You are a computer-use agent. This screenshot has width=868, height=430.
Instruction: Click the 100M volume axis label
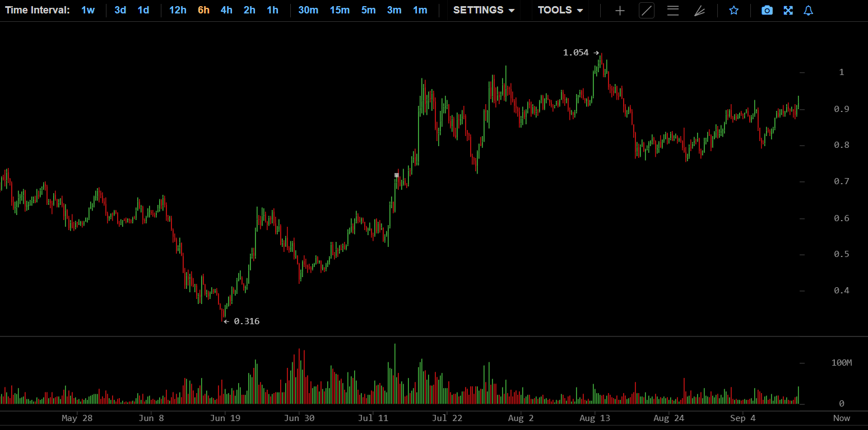tap(842, 363)
